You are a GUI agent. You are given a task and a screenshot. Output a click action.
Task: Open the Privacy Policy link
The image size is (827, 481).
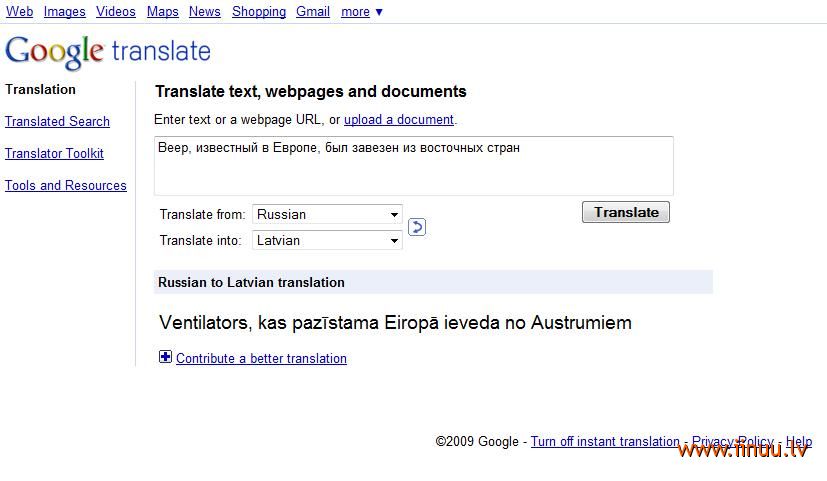(x=733, y=441)
